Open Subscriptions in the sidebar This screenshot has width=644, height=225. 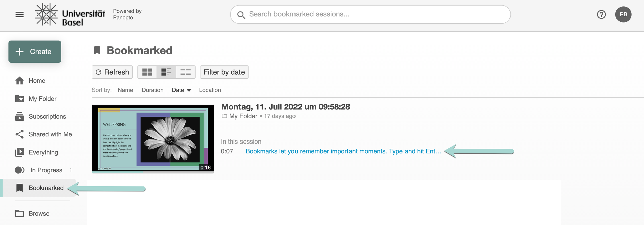point(47,117)
